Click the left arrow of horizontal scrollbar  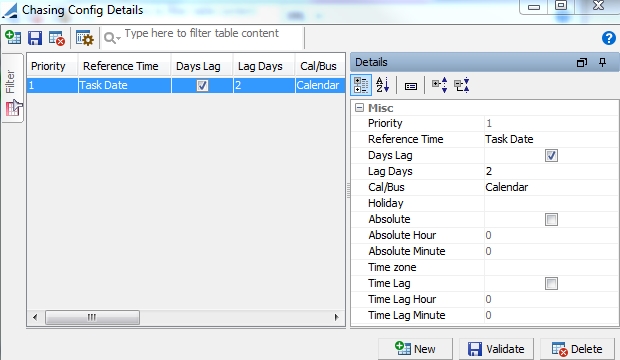(x=35, y=317)
